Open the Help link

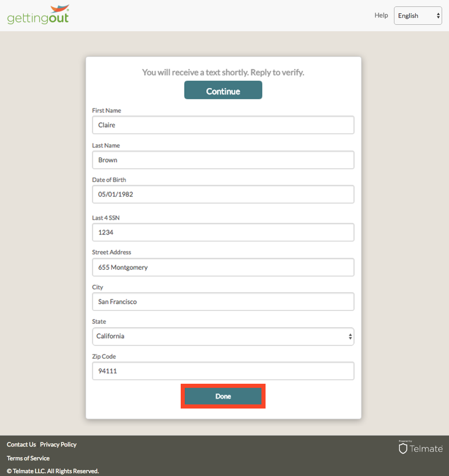(381, 16)
